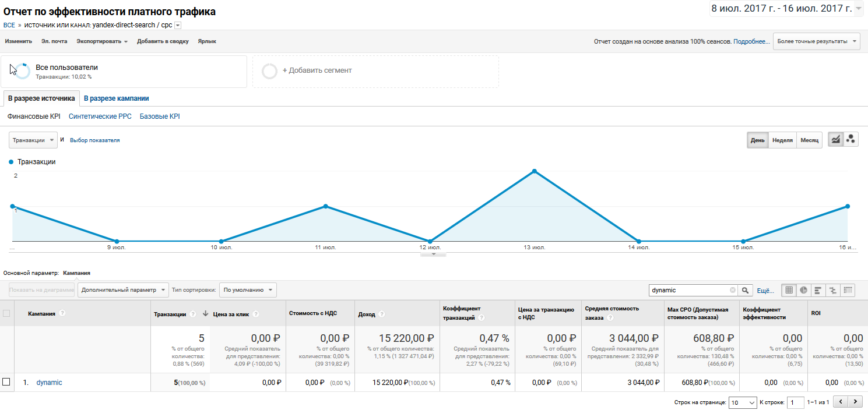
Task: Open the Синтетические PPC metric group
Action: [x=100, y=116]
